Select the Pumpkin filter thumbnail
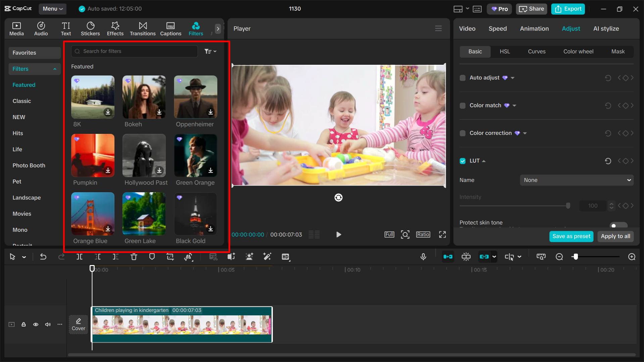Screen dimensions: 644x362 (93, 155)
